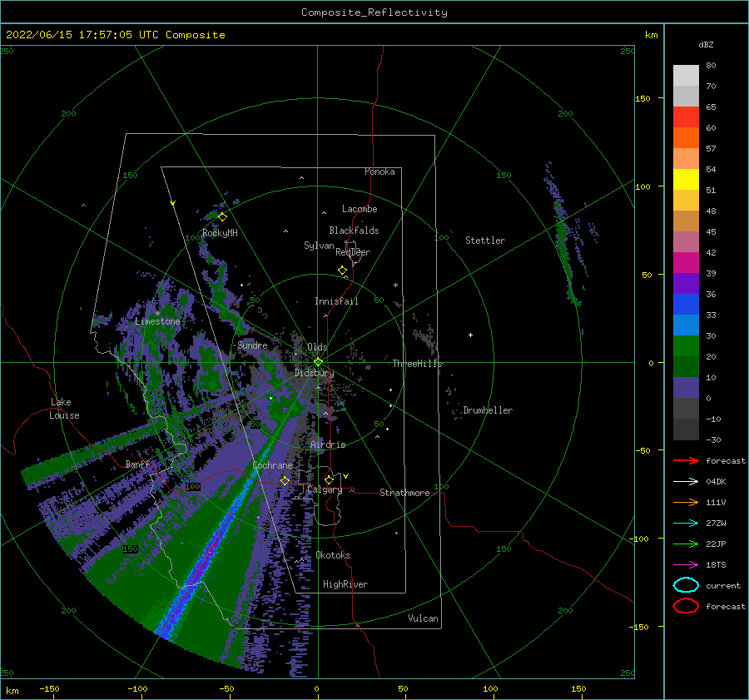
Task: Click the yellow radar-center marker near Olds
Action: [318, 362]
